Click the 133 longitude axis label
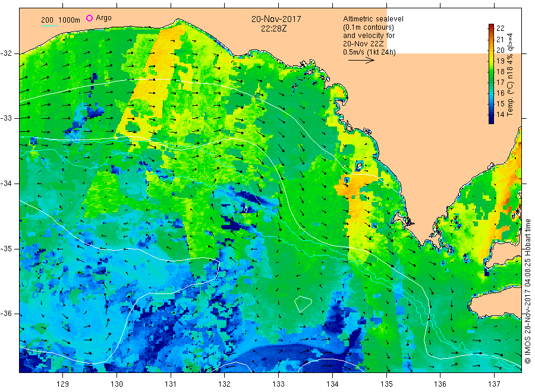 click(x=278, y=384)
